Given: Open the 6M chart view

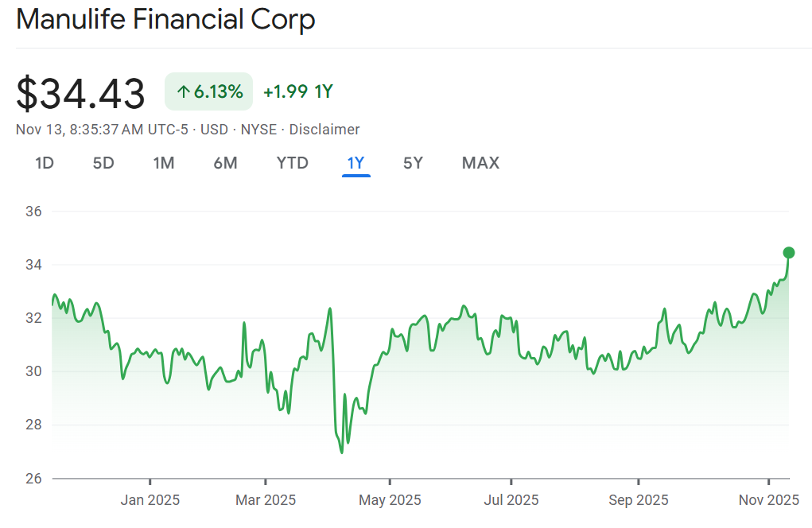Looking at the screenshot, I should (x=225, y=163).
